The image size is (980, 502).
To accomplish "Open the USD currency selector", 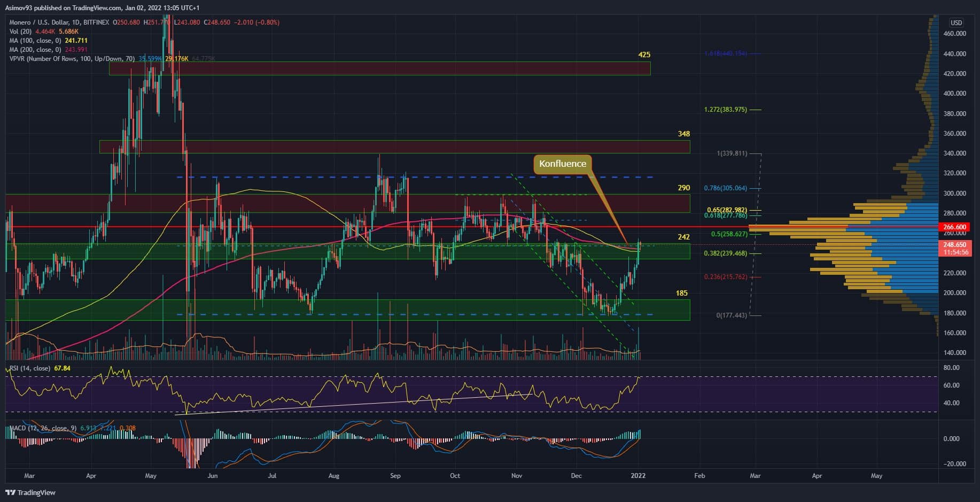I will pos(956,22).
